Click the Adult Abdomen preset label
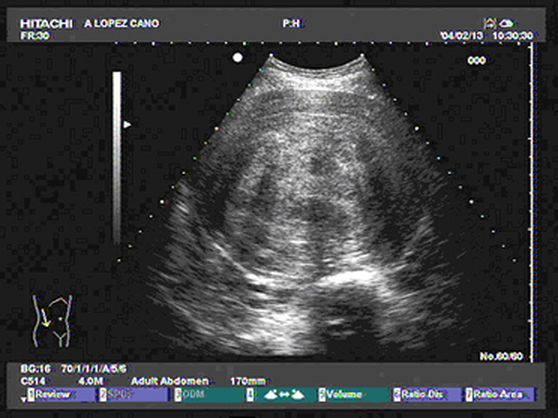The image size is (558, 418). pos(170,381)
